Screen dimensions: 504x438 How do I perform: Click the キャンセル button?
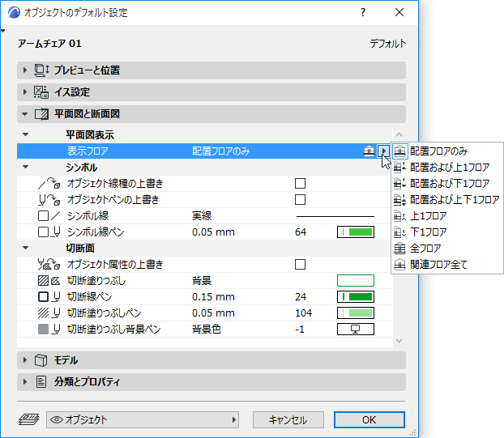tap(288, 419)
